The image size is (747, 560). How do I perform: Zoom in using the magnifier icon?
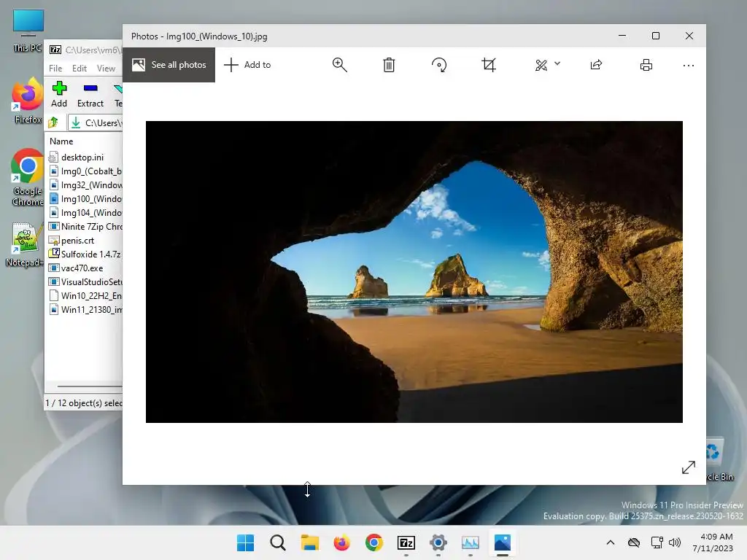[340, 65]
